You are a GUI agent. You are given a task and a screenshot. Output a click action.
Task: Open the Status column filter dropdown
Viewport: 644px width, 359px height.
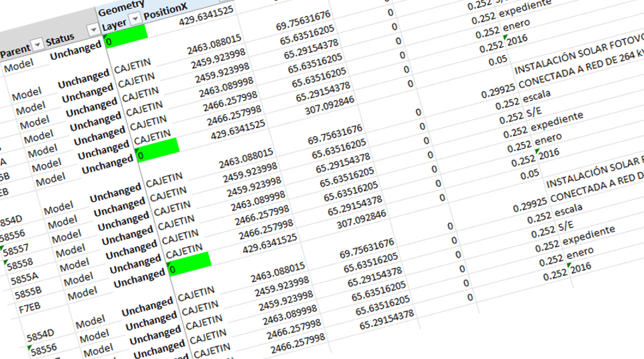pyautogui.click(x=93, y=30)
